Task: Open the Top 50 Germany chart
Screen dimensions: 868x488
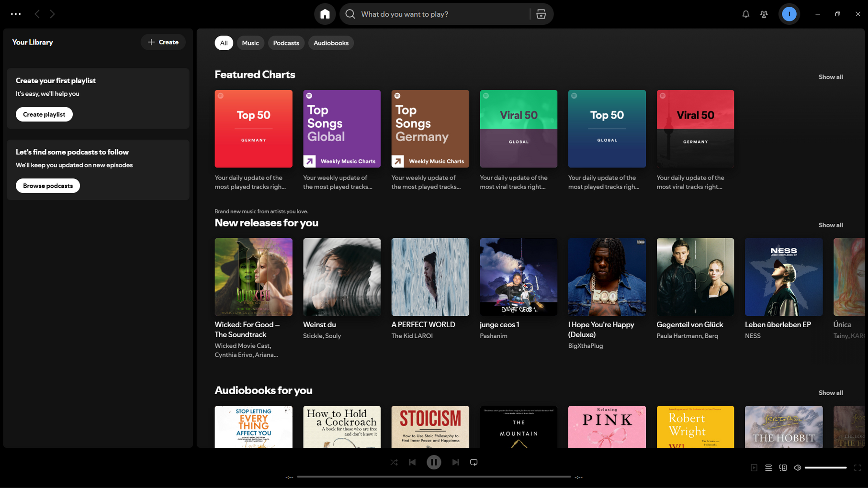Action: point(253,129)
